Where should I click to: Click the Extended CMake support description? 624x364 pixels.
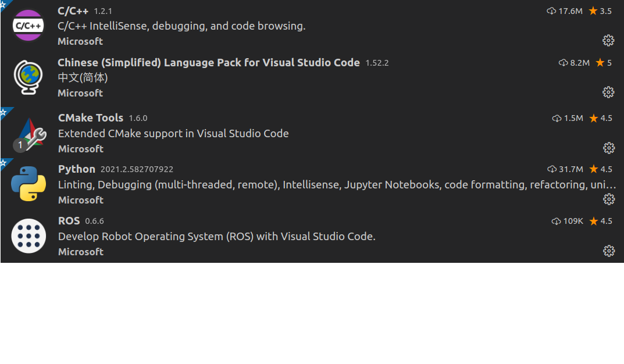pos(173,133)
